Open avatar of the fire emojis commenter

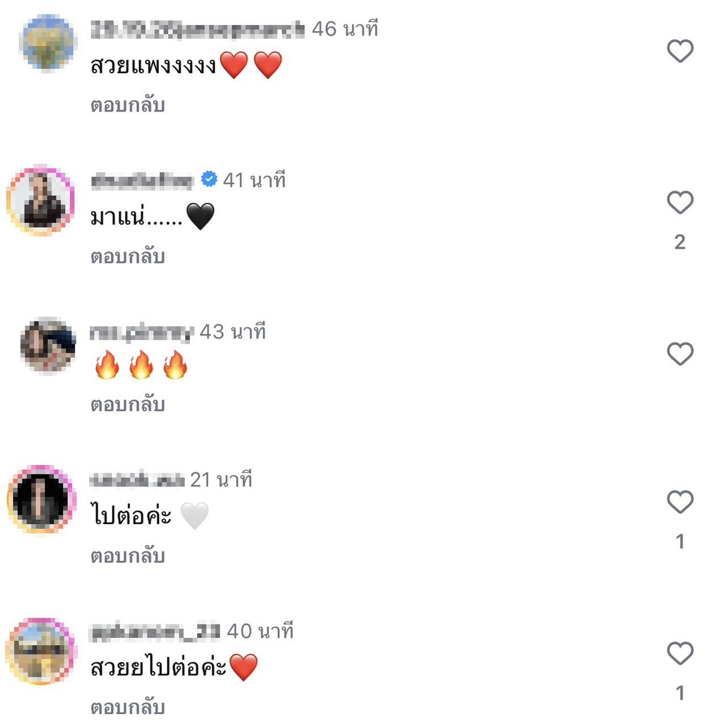tap(48, 345)
